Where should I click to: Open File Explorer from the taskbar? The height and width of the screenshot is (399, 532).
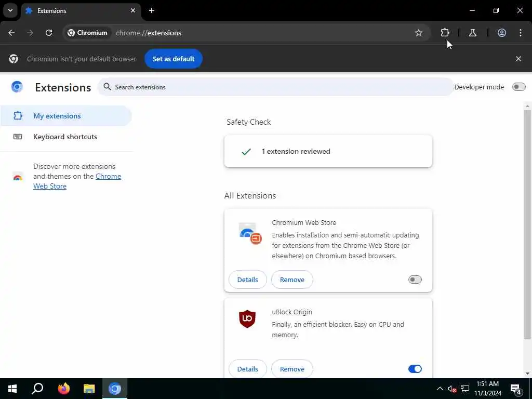pos(89,389)
